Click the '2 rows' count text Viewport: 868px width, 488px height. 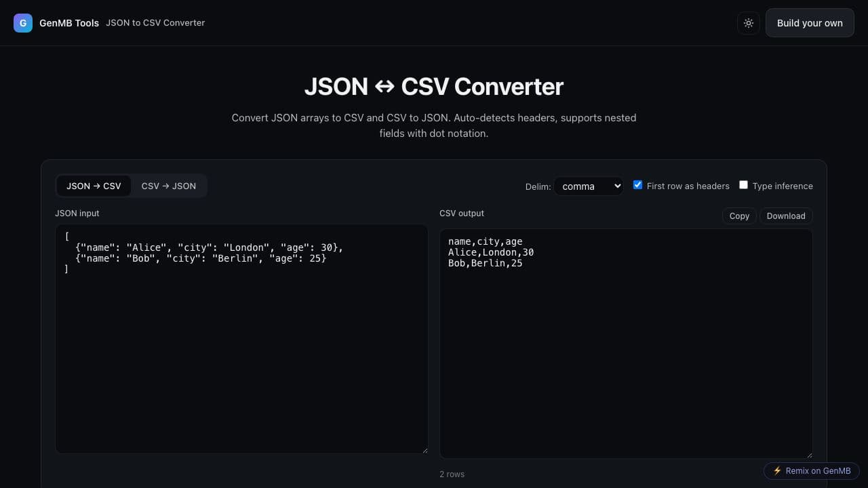pos(452,474)
